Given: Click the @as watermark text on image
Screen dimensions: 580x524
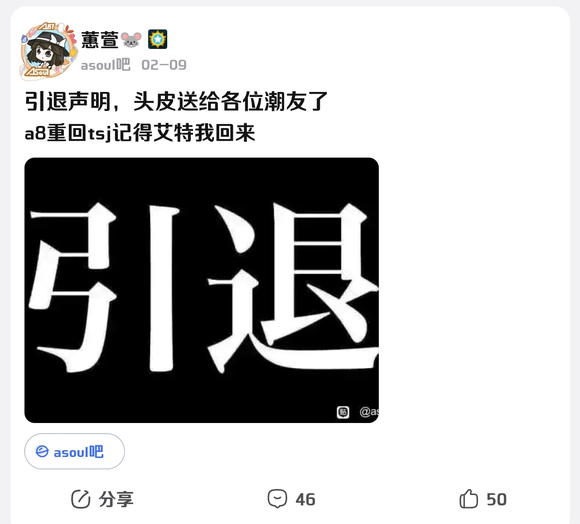Looking at the screenshot, I should pos(369,412).
